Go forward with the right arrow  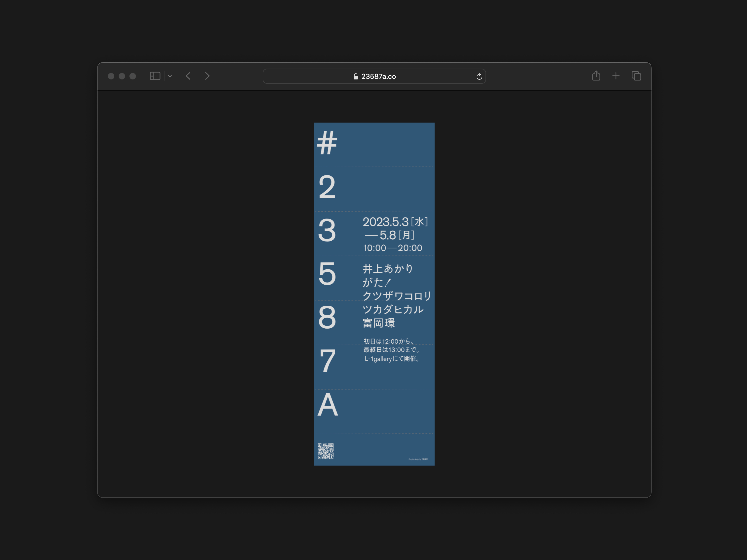click(207, 76)
